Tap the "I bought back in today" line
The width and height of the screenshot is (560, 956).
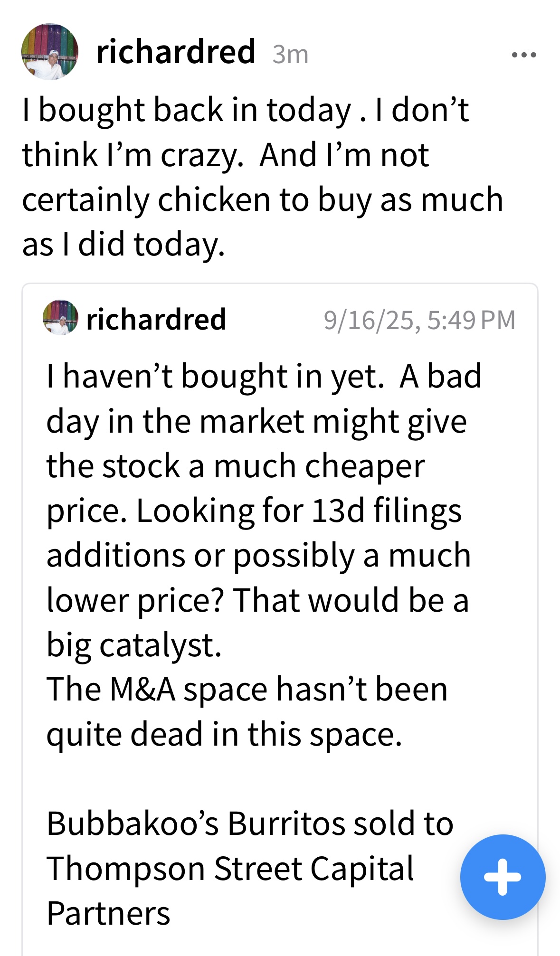[245, 110]
